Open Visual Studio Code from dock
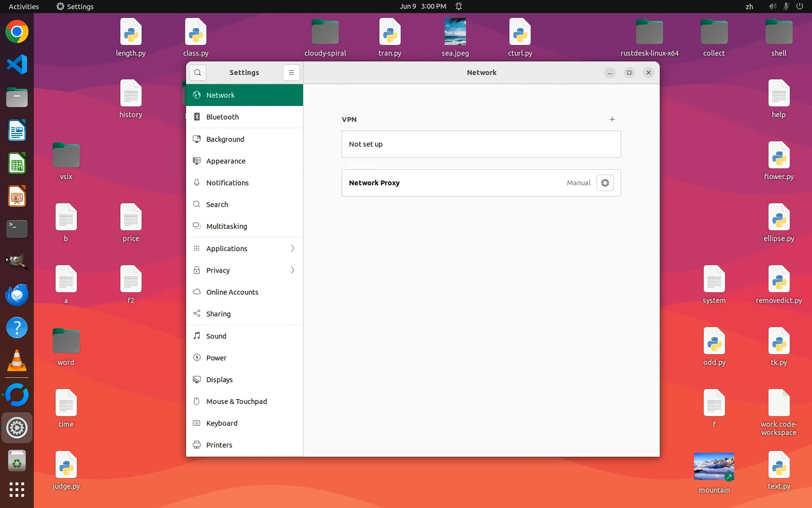This screenshot has width=812, height=508. tap(17, 65)
